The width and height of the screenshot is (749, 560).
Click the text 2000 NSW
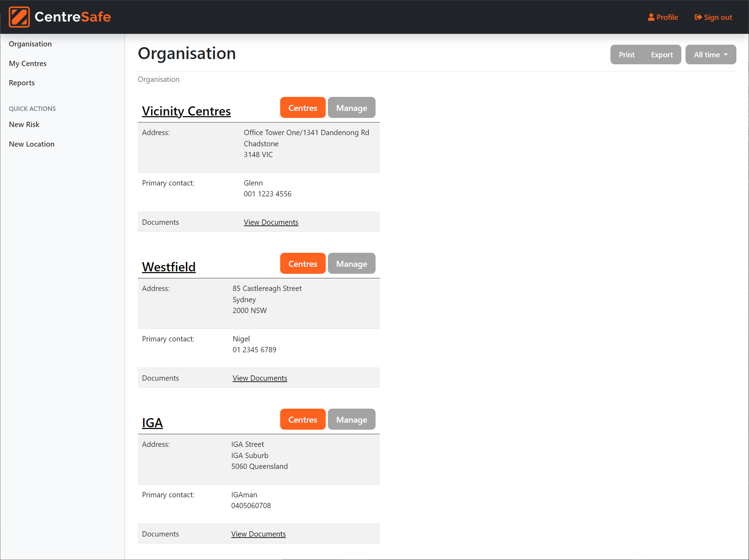coord(250,310)
